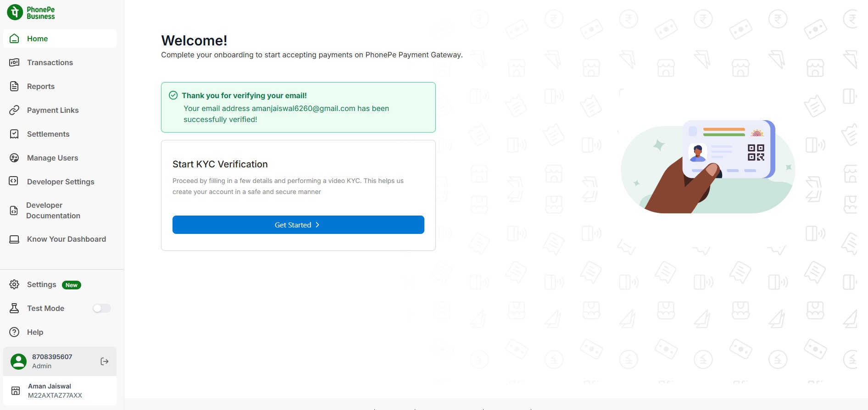Viewport: 868px width, 410px height.
Task: Click the arrow inside Get Started button
Action: (317, 225)
